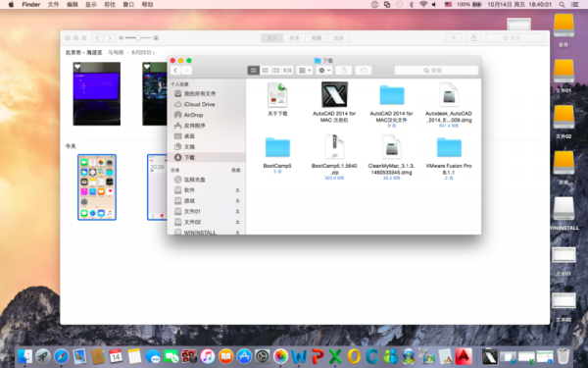
Task: Switch to the first Photos tab
Action: 272,38
